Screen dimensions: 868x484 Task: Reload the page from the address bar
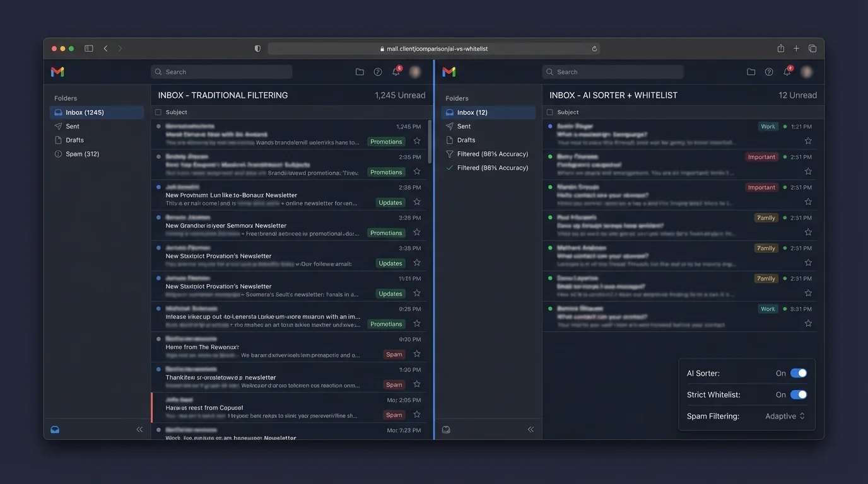pyautogui.click(x=594, y=48)
